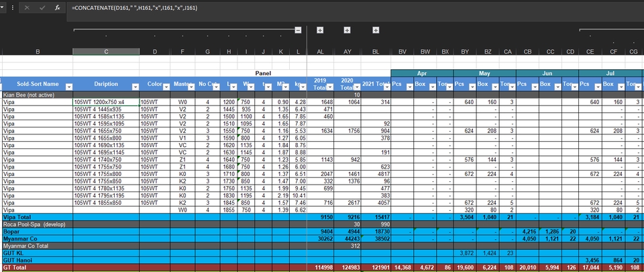Open the M2 column filter dropdown
Screen dimensions: 644x272
(286, 87)
